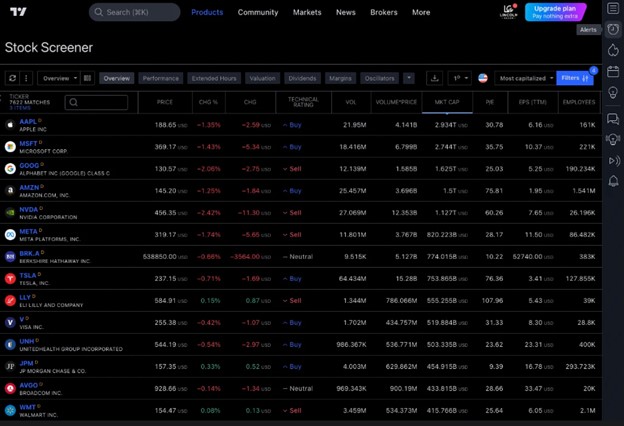Click the Meta logo in META row

tap(10, 235)
